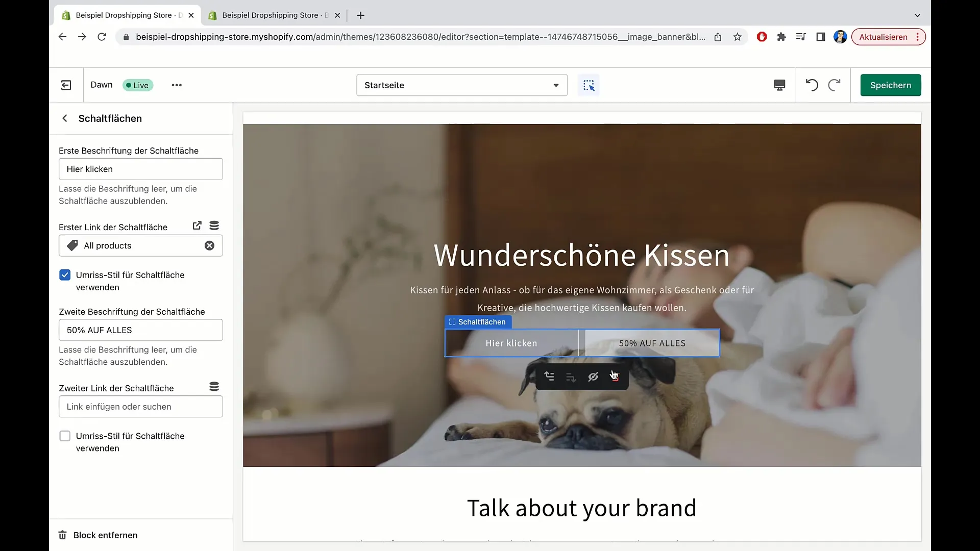Click the multi-select/grid icon in toolbar
The width and height of the screenshot is (980, 551).
(589, 85)
